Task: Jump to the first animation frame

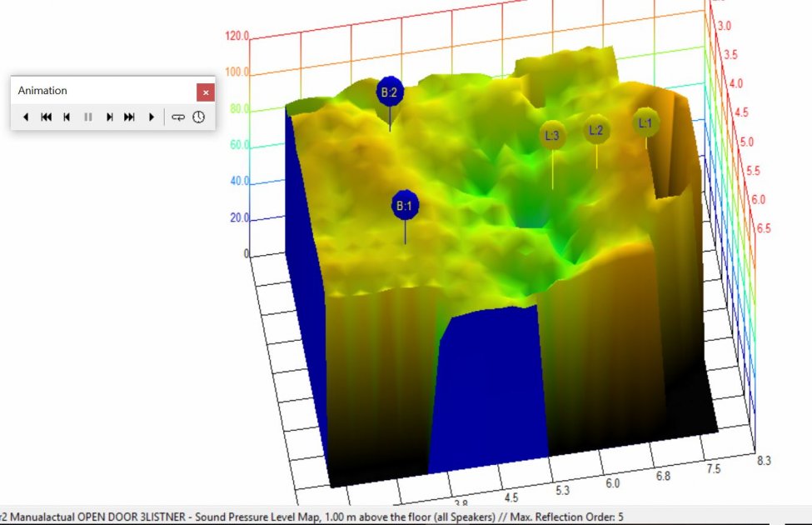Action: pyautogui.click(x=47, y=117)
